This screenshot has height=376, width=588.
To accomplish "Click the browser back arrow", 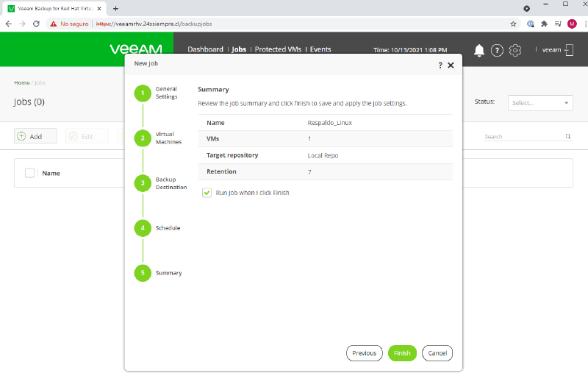I will click(9, 24).
